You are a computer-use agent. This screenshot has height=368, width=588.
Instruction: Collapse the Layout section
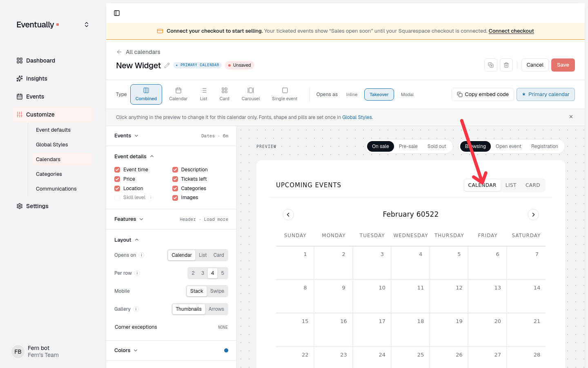pos(127,240)
